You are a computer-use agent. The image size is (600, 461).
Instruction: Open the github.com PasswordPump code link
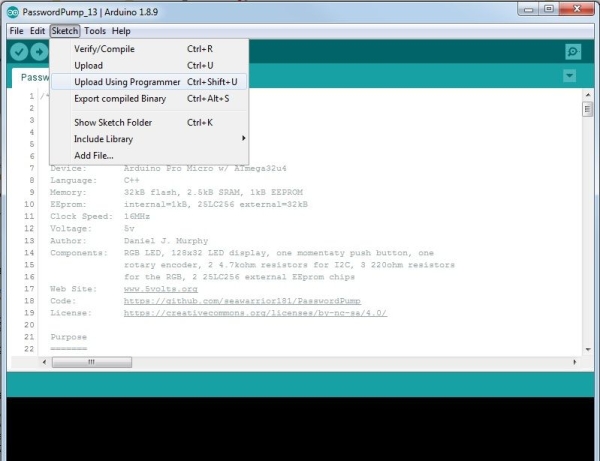click(x=242, y=301)
